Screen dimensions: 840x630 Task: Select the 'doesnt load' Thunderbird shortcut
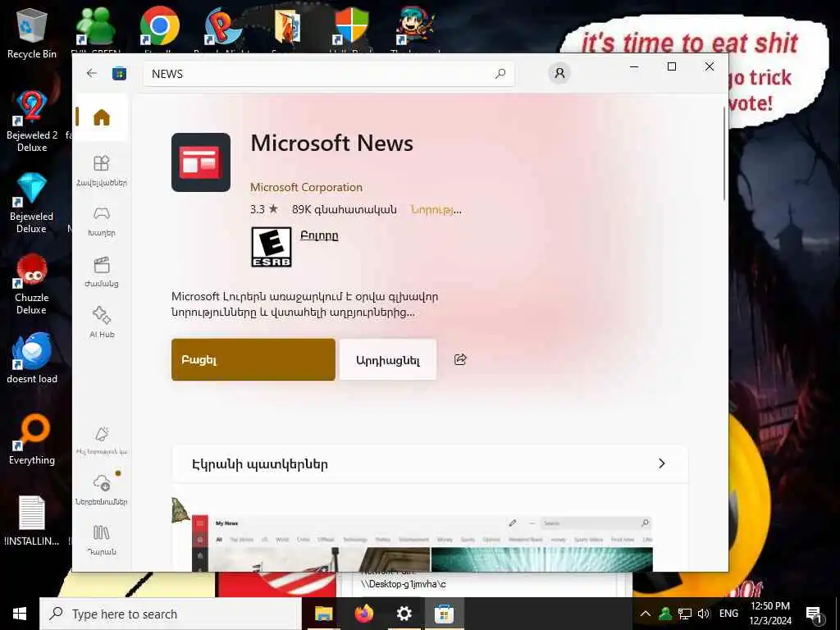(x=32, y=358)
